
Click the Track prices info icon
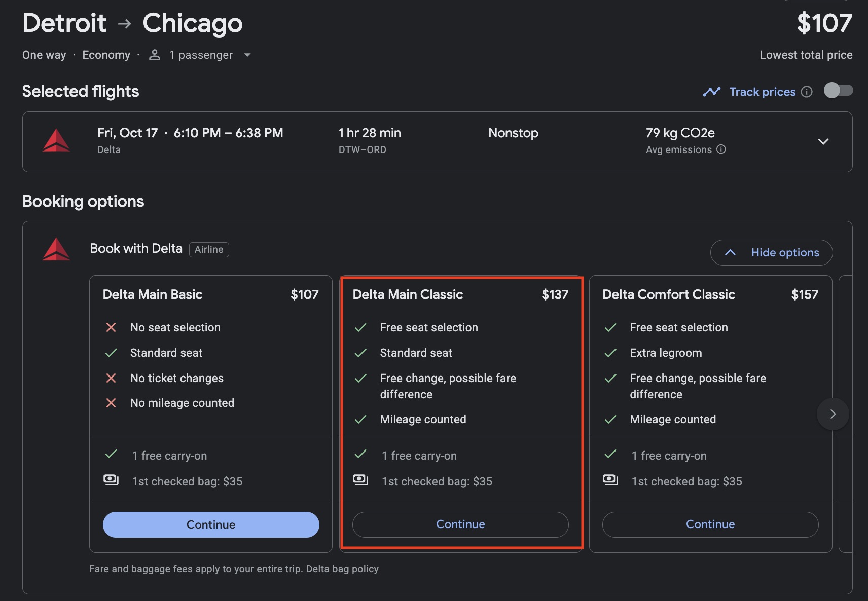[807, 92]
